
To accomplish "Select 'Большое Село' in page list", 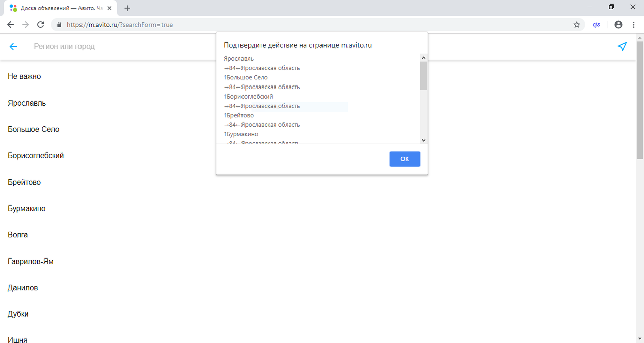I will [x=33, y=129].
